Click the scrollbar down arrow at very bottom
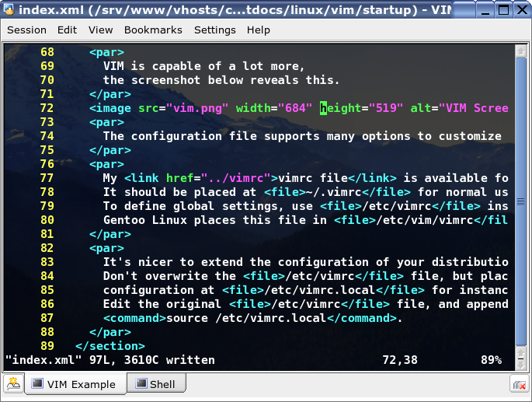 [521, 365]
